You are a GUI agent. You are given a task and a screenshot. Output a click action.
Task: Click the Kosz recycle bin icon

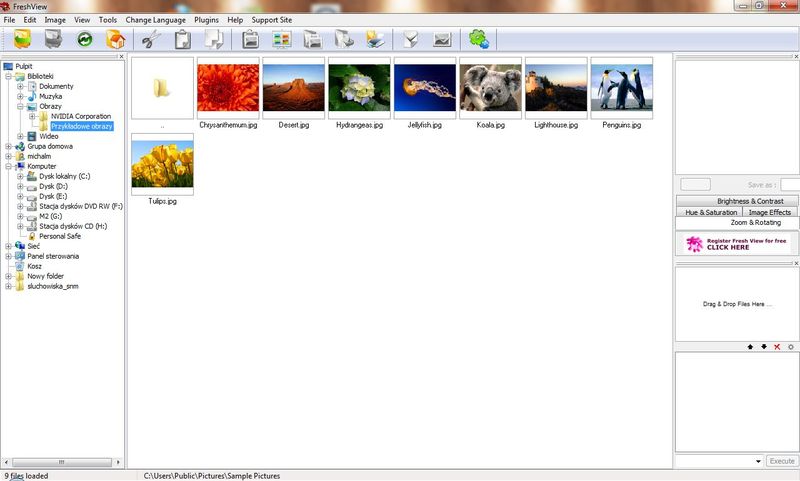point(20,266)
